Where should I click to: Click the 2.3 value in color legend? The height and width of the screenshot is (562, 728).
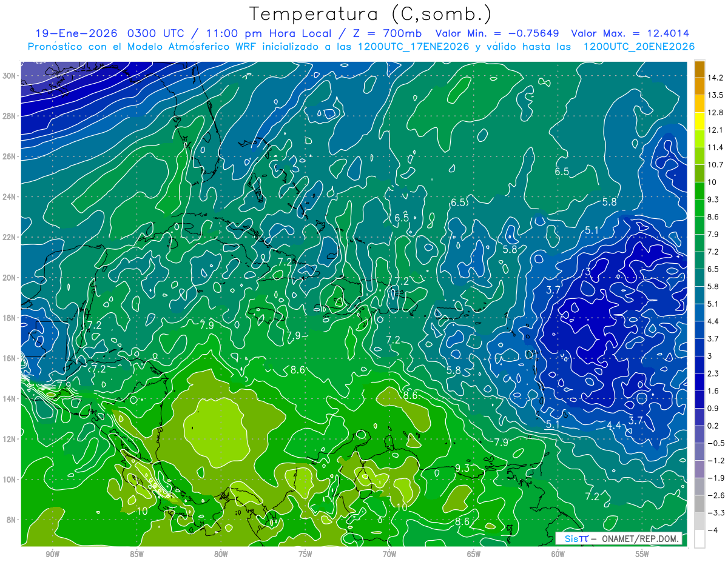point(713,373)
